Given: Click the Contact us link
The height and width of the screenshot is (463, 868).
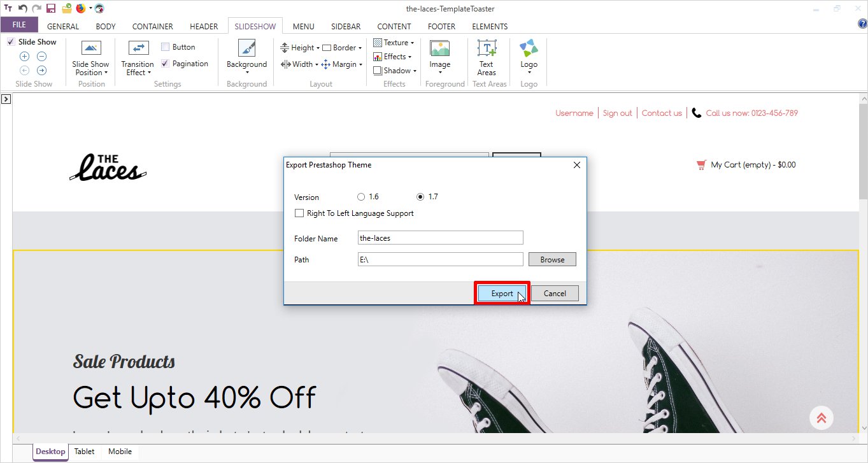Looking at the screenshot, I should point(662,113).
